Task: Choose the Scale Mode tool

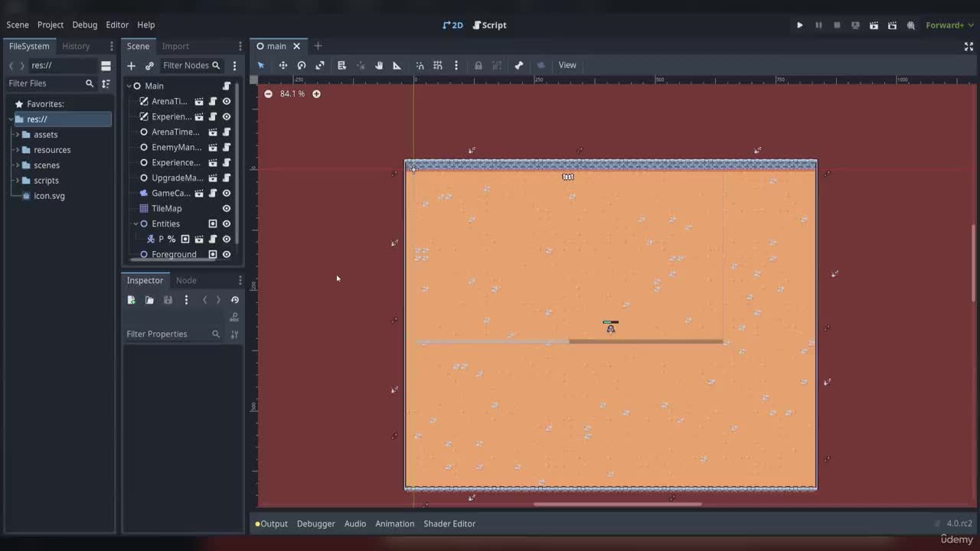Action: point(320,65)
